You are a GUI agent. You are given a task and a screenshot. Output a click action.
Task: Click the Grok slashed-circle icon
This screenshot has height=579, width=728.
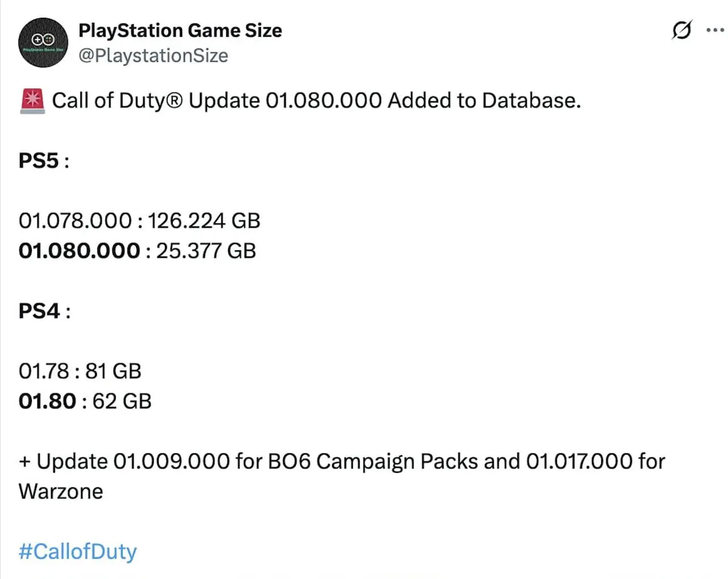(x=681, y=30)
